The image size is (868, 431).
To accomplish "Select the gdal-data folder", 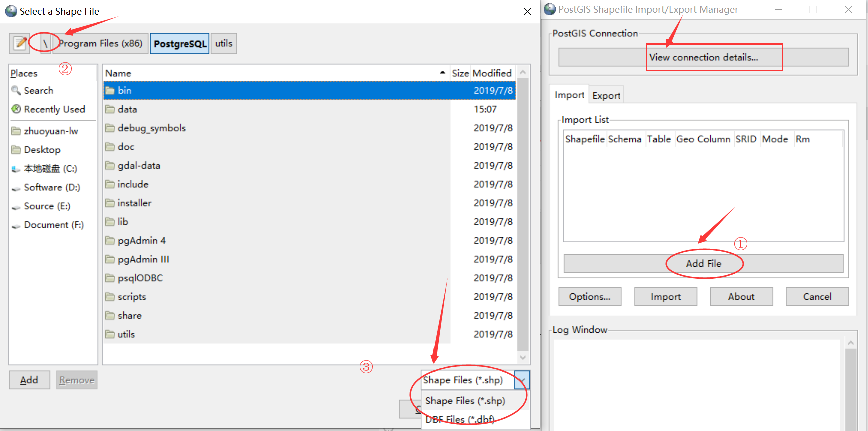I will [x=309, y=166].
